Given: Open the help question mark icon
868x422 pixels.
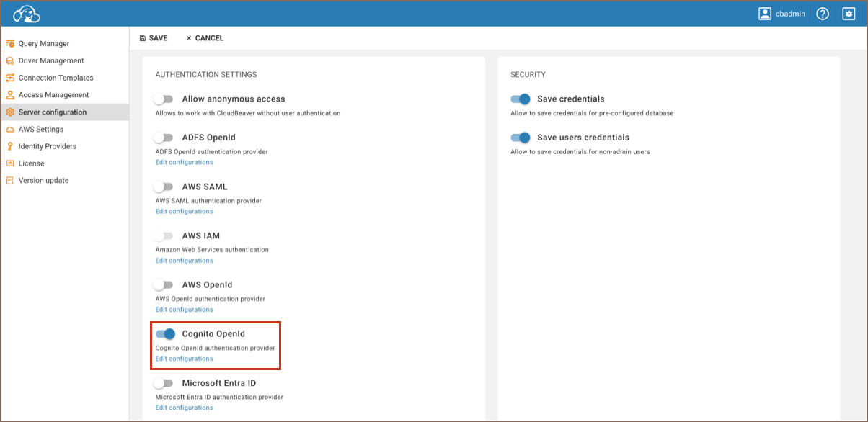Looking at the screenshot, I should (x=823, y=14).
